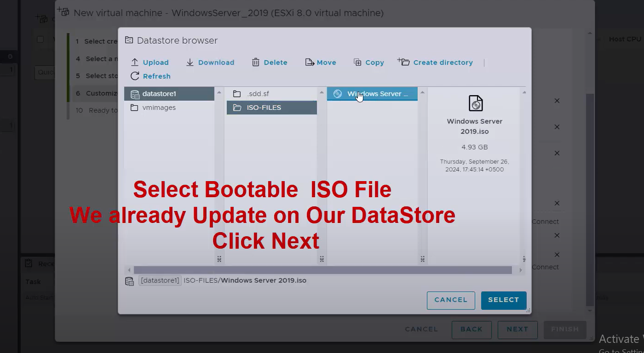Refresh the datastore browser listing
Image resolution: width=644 pixels, height=353 pixels.
pyautogui.click(x=150, y=76)
